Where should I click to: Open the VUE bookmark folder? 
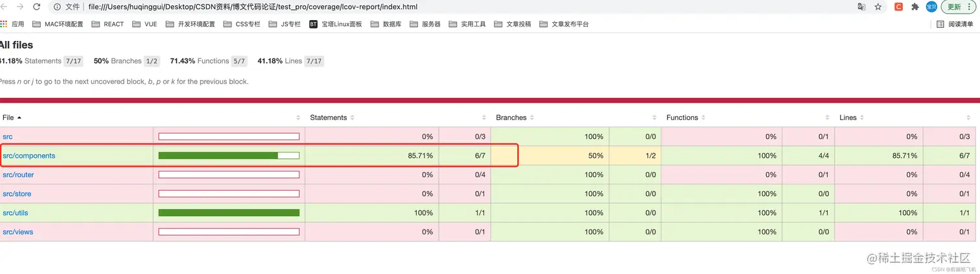(145, 24)
